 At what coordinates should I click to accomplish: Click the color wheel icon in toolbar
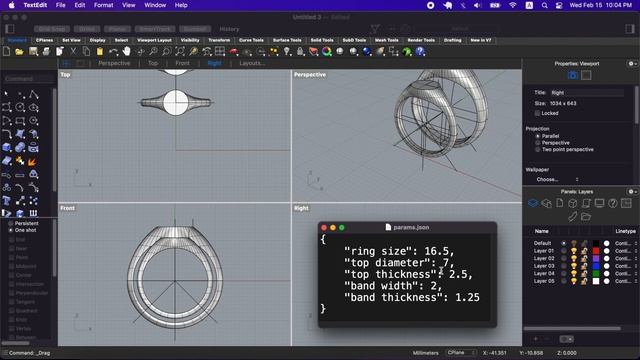(327, 51)
